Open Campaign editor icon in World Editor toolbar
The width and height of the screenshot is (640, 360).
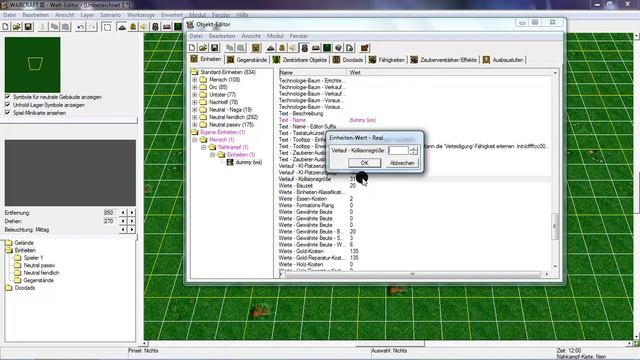point(167,27)
